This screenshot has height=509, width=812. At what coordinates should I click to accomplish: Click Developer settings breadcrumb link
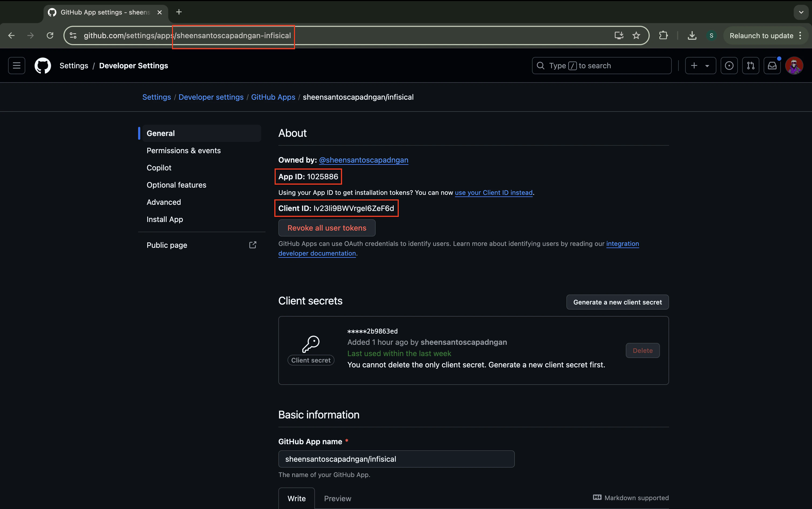211,97
